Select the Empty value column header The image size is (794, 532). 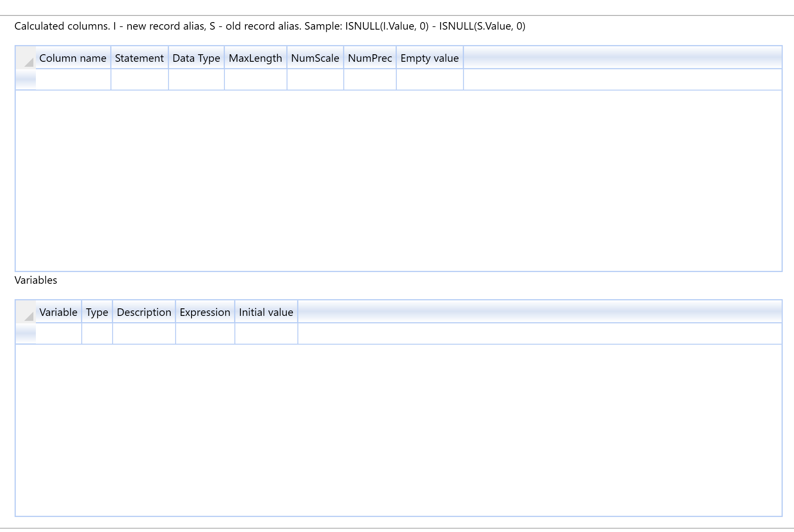[430, 58]
